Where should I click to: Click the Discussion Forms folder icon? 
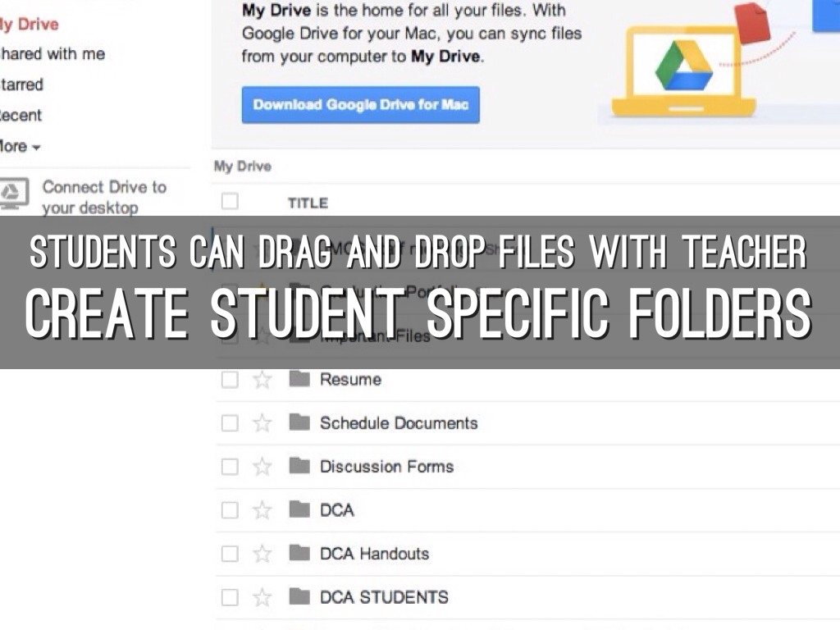click(299, 466)
